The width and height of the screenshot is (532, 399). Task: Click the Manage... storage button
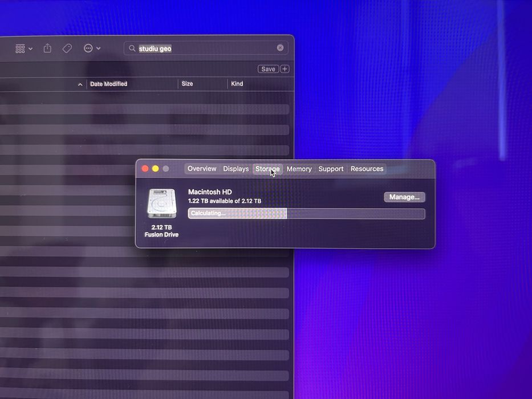404,197
